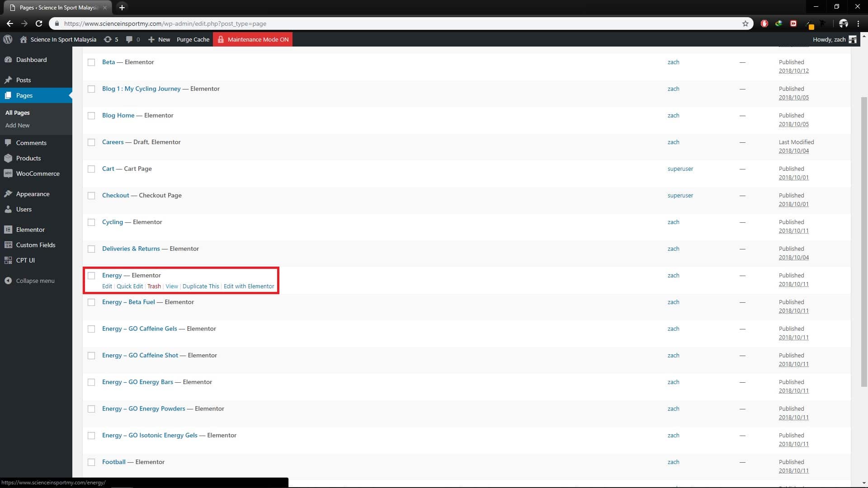
Task: Select the All Pages submenu
Action: [x=18, y=113]
